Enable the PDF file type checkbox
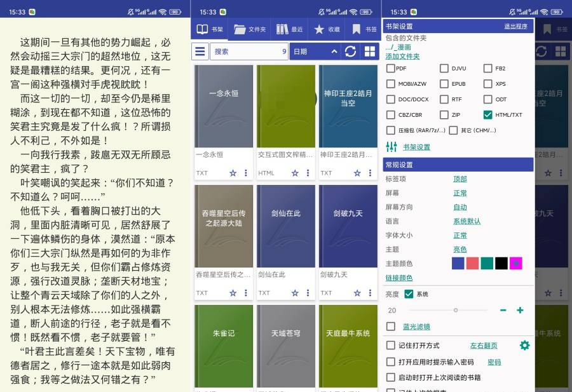Viewport: 572px width, 392px height. click(x=391, y=68)
